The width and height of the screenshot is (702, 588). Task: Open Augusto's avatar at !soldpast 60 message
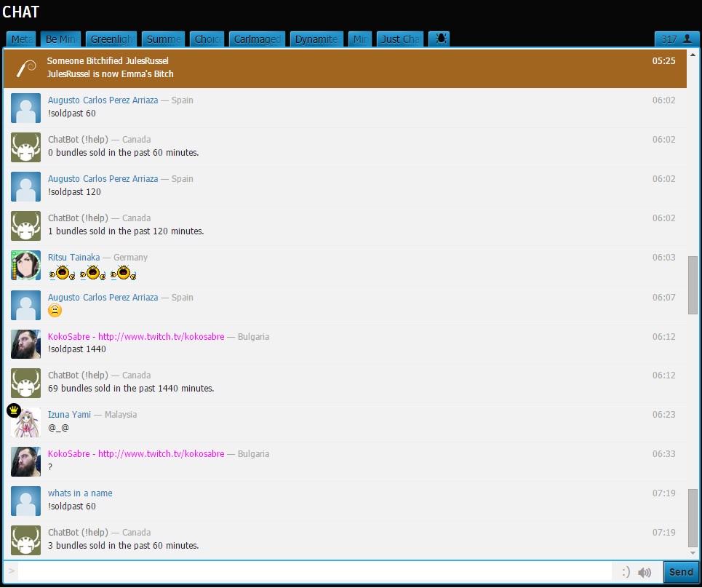coord(25,108)
